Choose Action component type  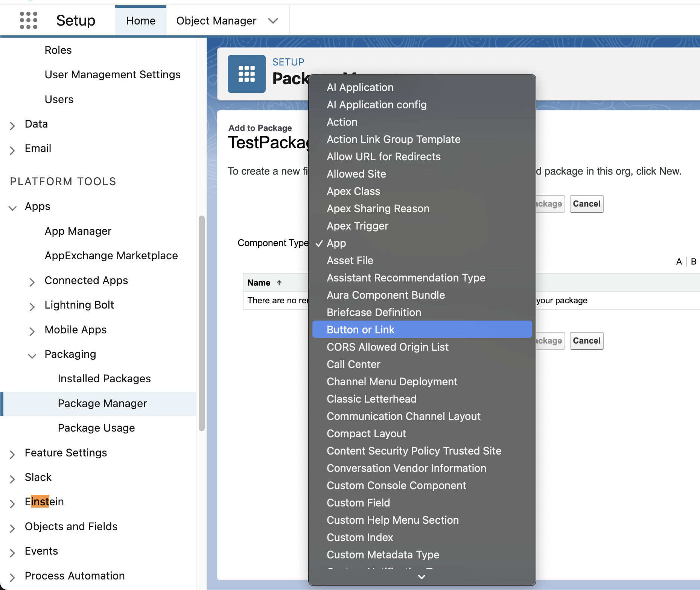tap(422, 122)
